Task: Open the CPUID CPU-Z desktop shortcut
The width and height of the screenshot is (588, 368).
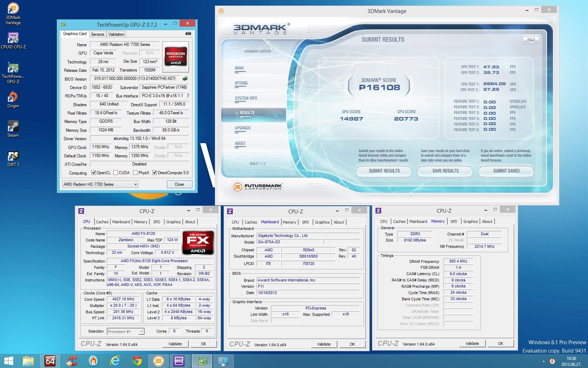Action: pyautogui.click(x=13, y=40)
